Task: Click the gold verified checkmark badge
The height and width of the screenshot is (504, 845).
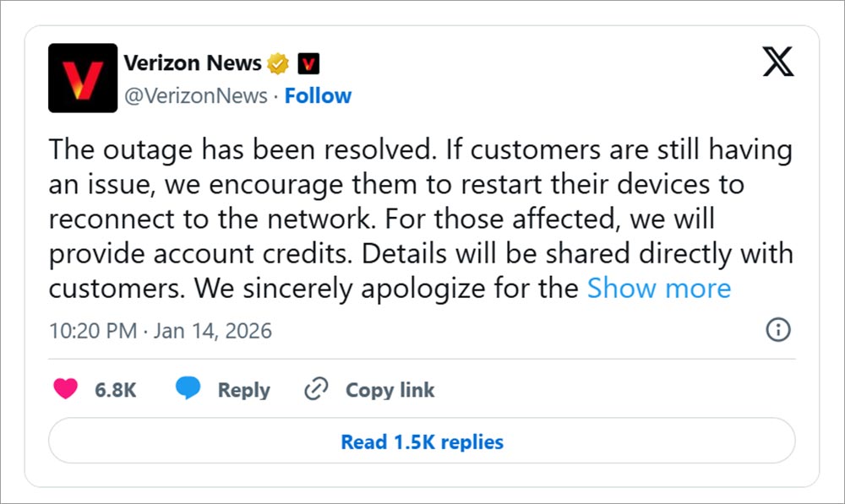Action: pos(279,63)
